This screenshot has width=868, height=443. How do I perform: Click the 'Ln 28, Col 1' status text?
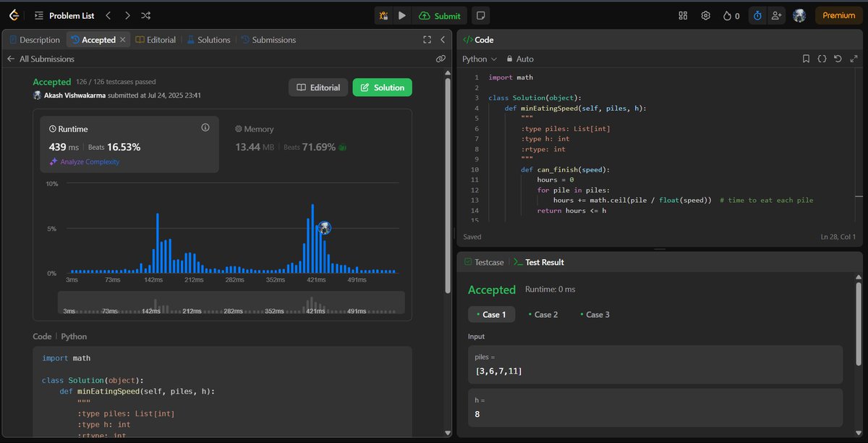click(x=838, y=237)
